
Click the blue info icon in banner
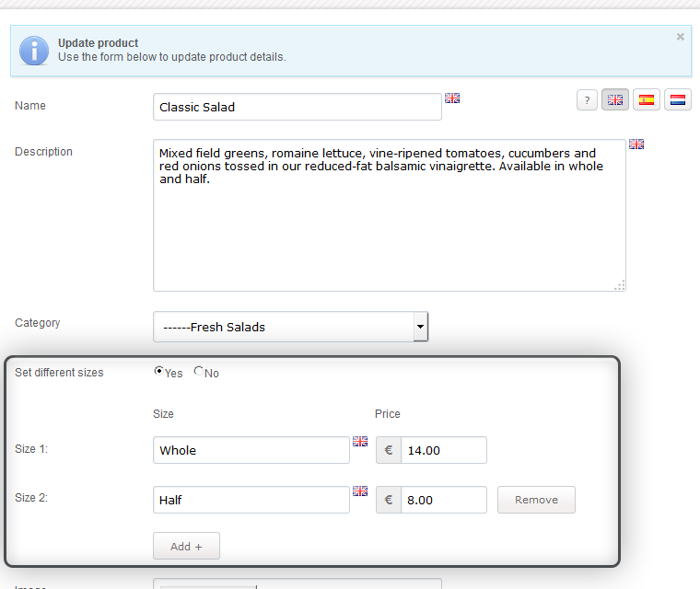coord(34,51)
